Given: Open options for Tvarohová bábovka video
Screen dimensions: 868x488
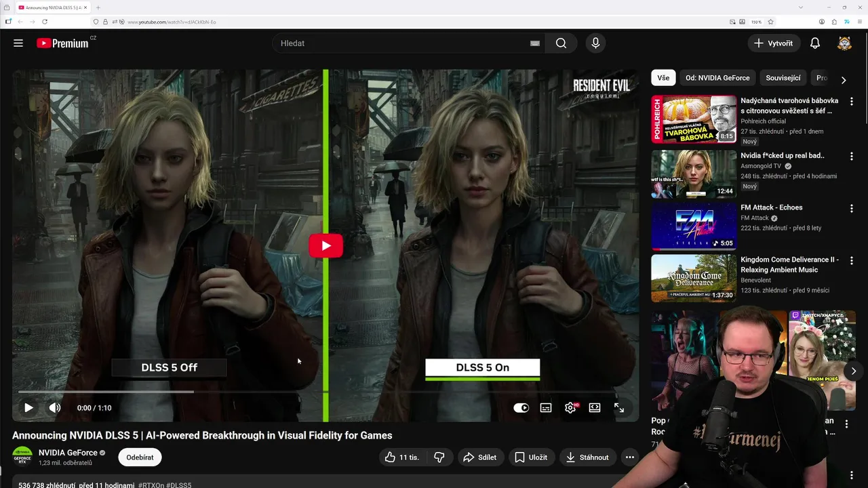Looking at the screenshot, I should (852, 102).
